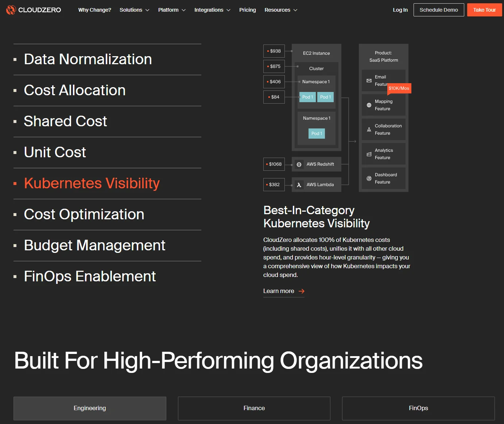Image resolution: width=504 pixels, height=424 pixels.
Task: Click the chevron beside Resources
Action: (295, 10)
